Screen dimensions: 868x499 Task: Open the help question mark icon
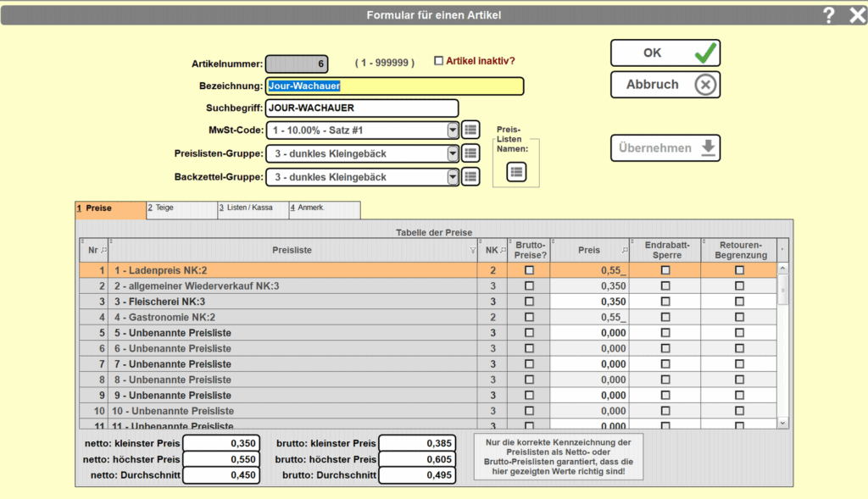pyautogui.click(x=828, y=15)
